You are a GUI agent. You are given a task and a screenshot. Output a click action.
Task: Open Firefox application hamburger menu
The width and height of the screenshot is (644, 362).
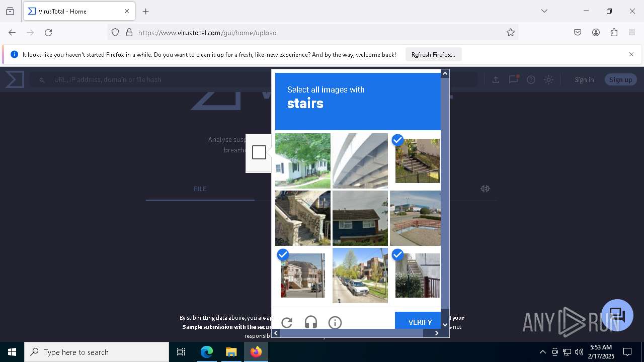(632, 33)
